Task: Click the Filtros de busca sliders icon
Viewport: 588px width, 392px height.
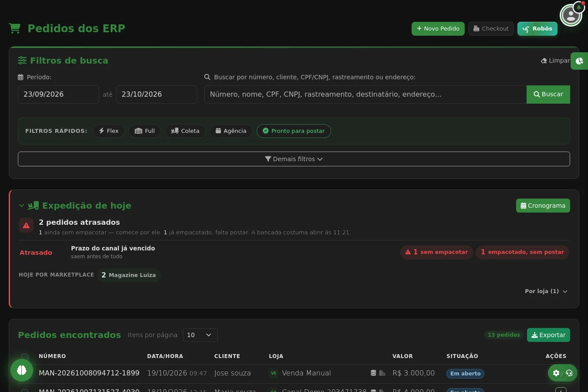Action: [22, 61]
